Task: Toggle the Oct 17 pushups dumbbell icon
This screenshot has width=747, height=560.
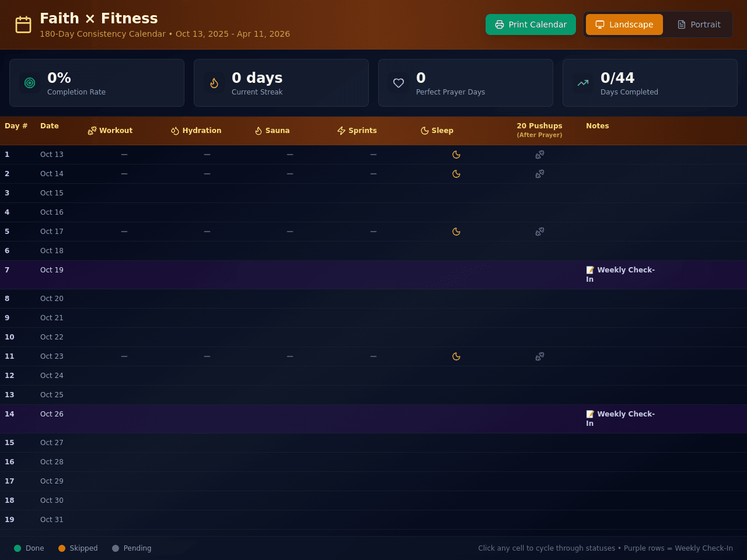Action: 540,232
